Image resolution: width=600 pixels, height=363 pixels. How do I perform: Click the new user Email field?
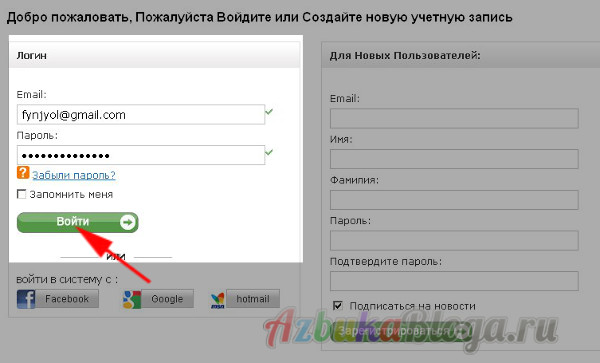coord(454,118)
